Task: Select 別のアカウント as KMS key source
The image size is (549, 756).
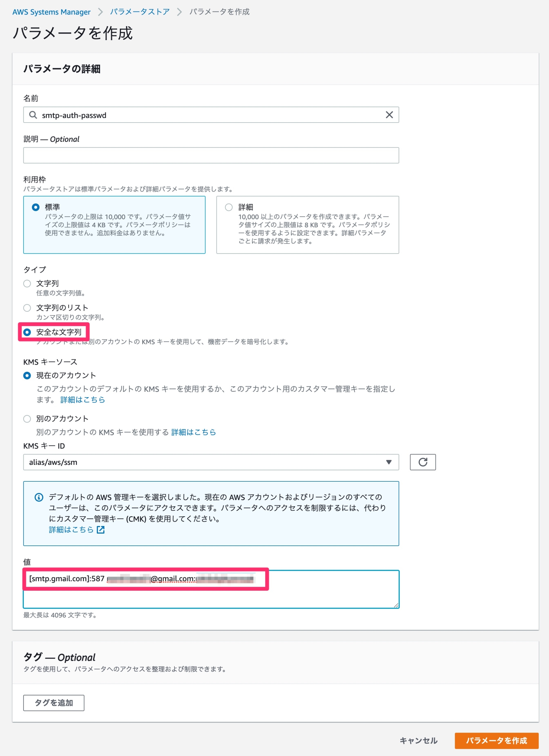Action: [x=27, y=419]
